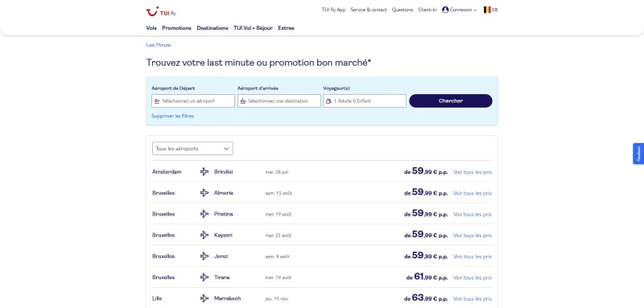Click the Amsterdam departure text
Screen dimensions: 644x308
(x=167, y=172)
